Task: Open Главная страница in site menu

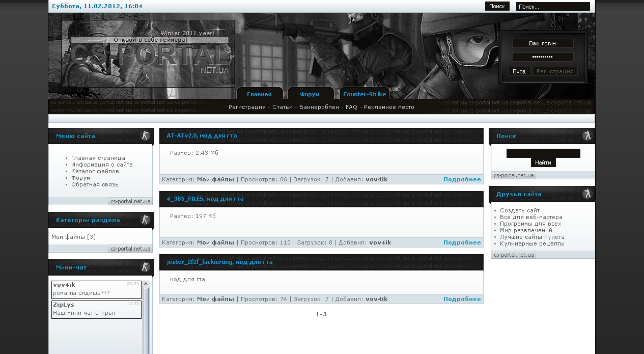Action: coord(98,158)
